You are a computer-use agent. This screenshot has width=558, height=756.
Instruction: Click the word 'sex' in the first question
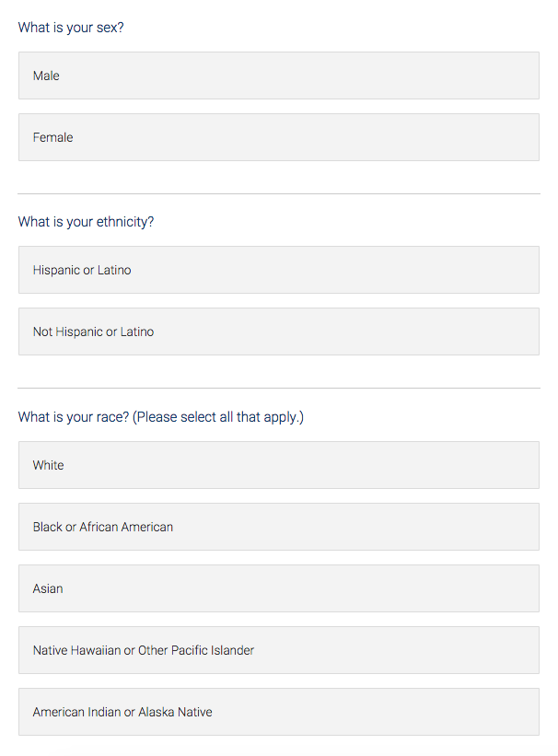click(x=110, y=28)
